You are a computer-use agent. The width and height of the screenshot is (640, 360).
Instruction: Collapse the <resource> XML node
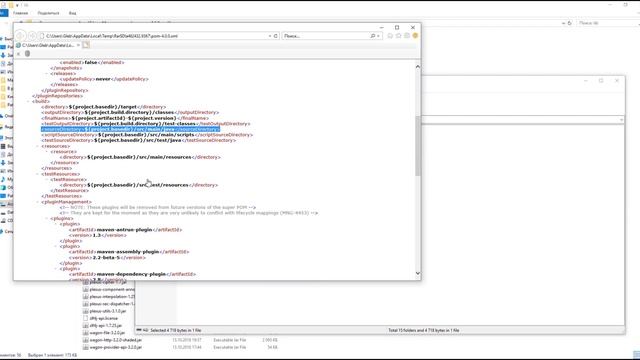(x=47, y=151)
